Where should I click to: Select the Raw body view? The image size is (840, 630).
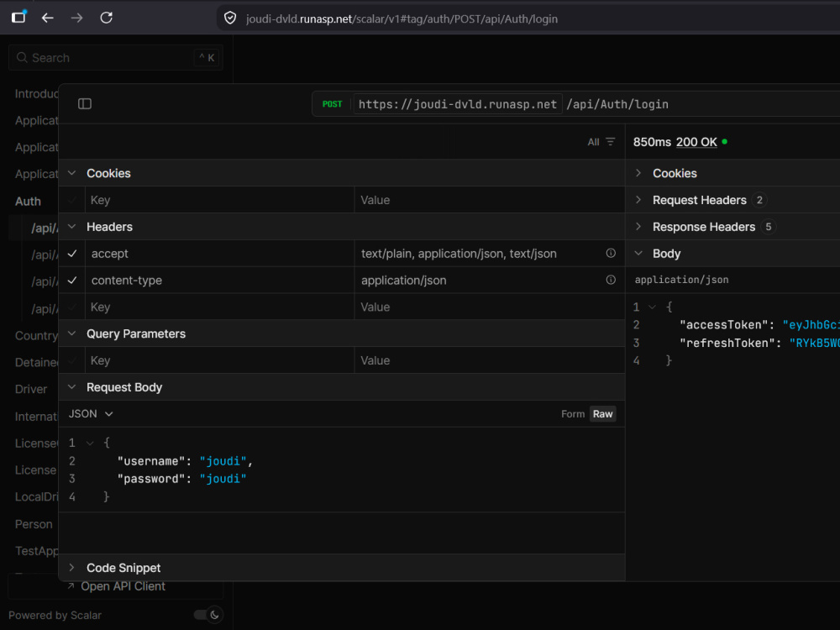click(602, 414)
